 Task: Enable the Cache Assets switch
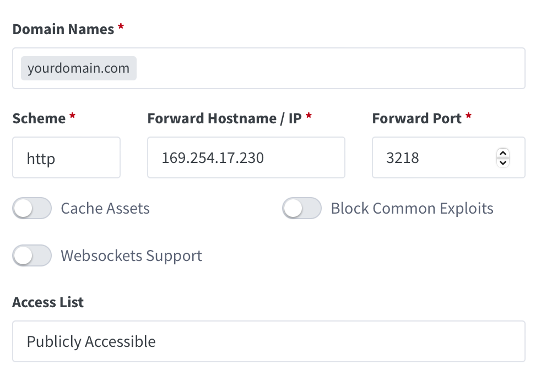(x=32, y=209)
